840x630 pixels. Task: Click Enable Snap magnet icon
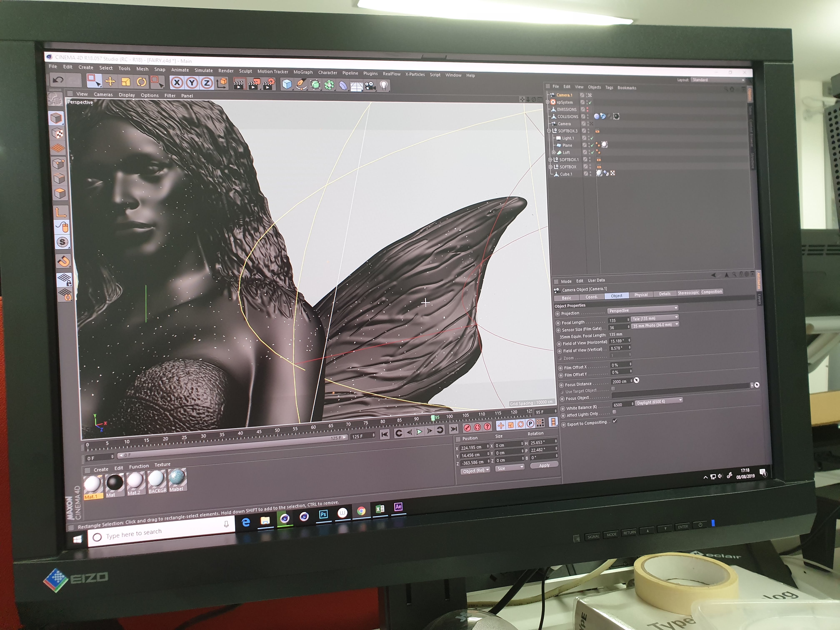(x=64, y=261)
